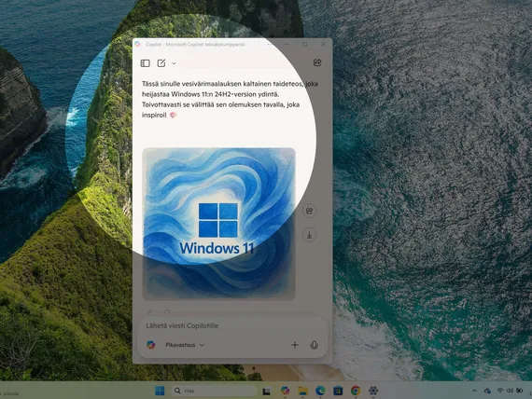Expand the chevron next to new chat
Screen dimensions: 532x399
click(x=174, y=63)
